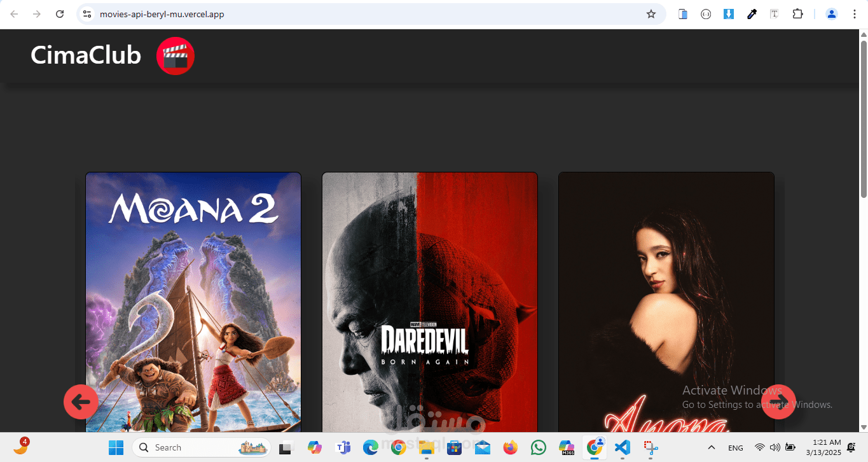Open Microsoft Edge from the taskbar
Image resolution: width=868 pixels, height=462 pixels.
coord(371,448)
